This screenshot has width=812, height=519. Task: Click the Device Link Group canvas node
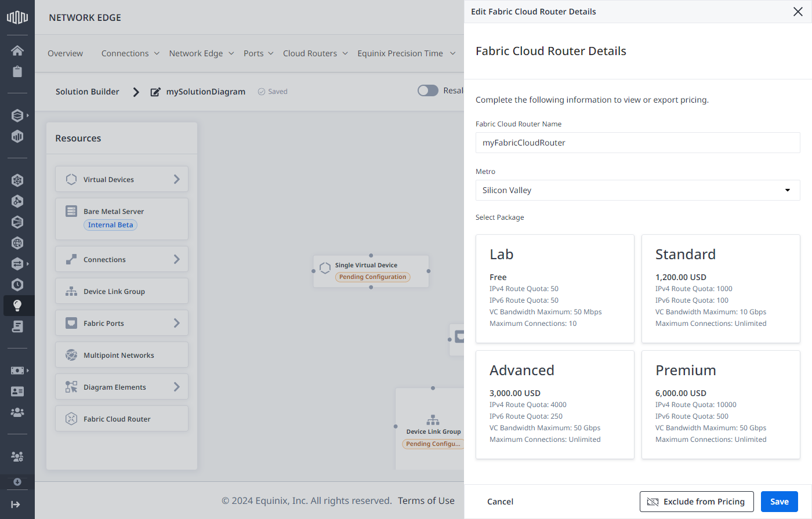pyautogui.click(x=430, y=429)
